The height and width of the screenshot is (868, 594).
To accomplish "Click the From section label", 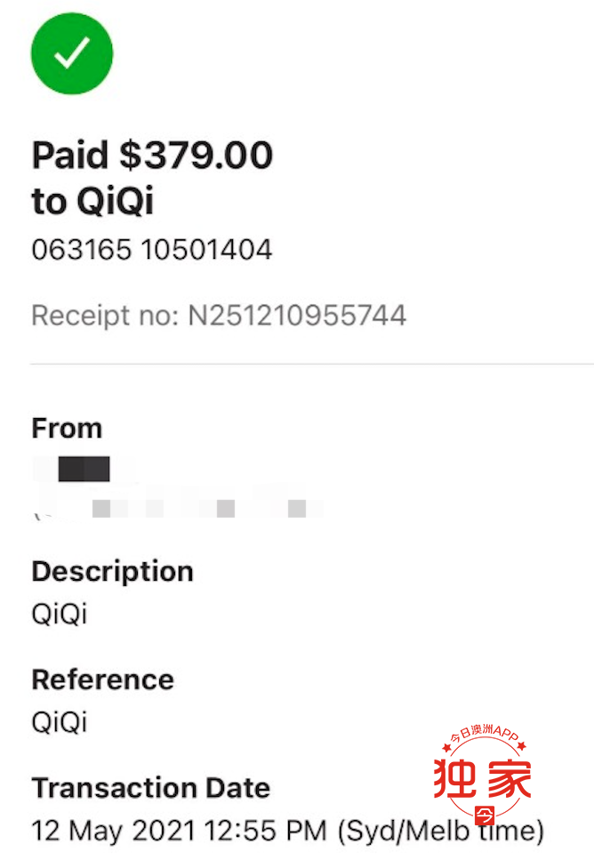I will [x=67, y=429].
